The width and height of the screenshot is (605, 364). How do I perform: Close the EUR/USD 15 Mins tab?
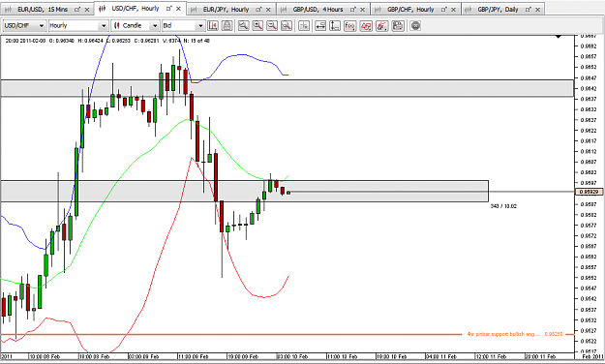[x=87, y=10]
